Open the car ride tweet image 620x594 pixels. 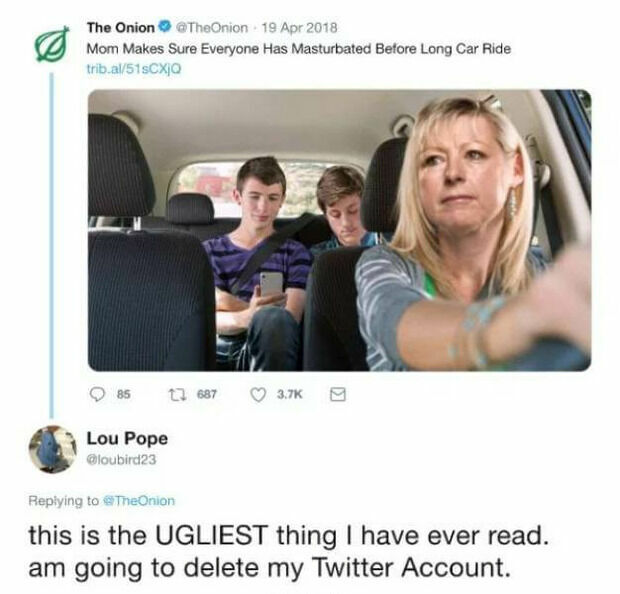[339, 230]
